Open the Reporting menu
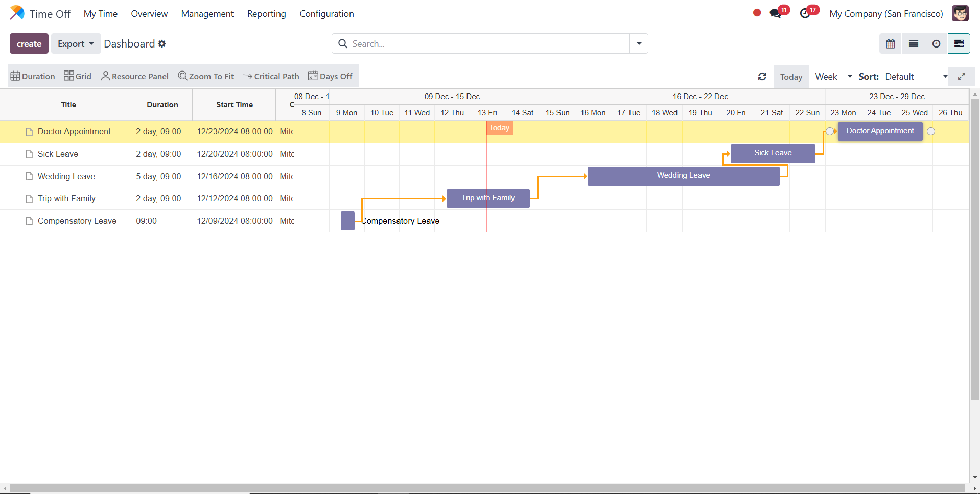 click(x=266, y=14)
